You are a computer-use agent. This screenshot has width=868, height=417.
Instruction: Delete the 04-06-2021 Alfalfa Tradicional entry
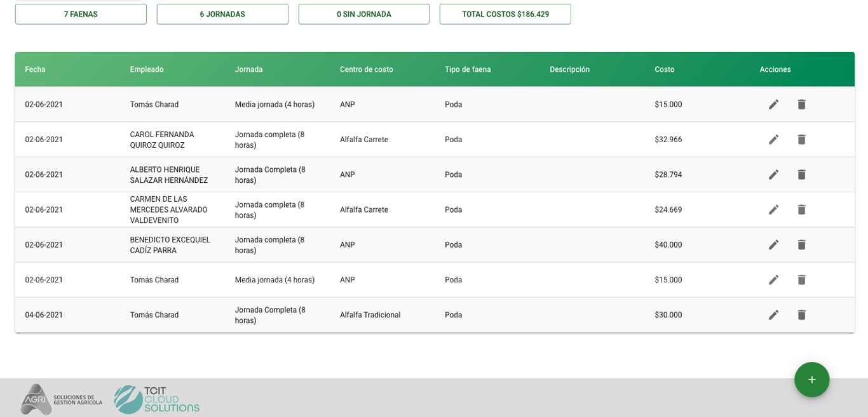tap(801, 315)
